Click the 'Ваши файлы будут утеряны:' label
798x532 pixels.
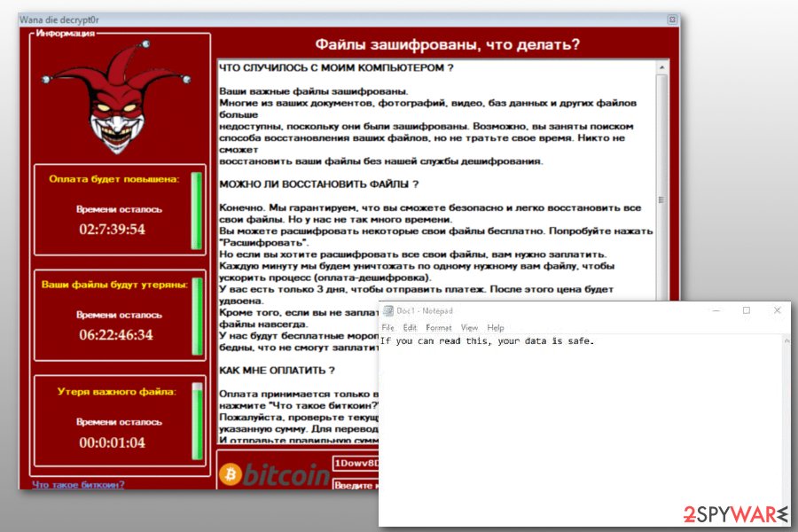[114, 284]
